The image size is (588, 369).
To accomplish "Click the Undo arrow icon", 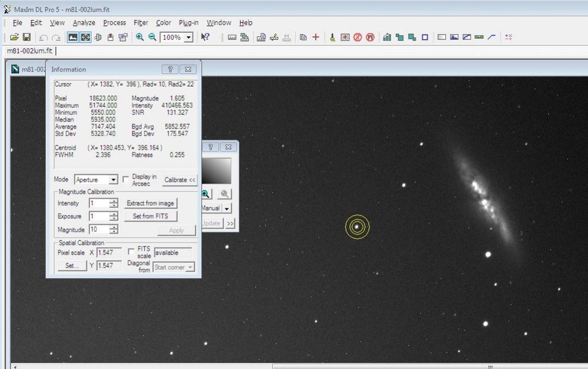I will point(42,36).
